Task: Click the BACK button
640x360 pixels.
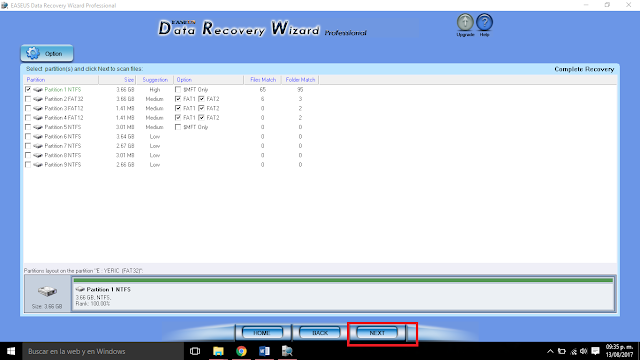Action: [320, 333]
